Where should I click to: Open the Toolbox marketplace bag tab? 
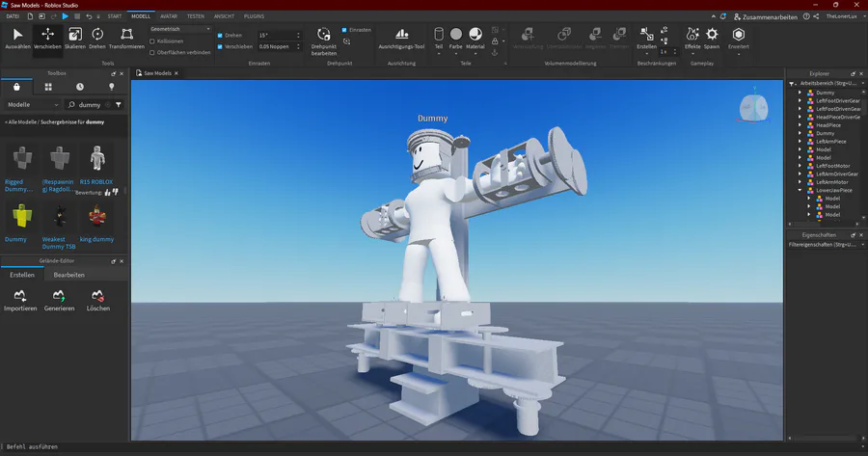(16, 87)
